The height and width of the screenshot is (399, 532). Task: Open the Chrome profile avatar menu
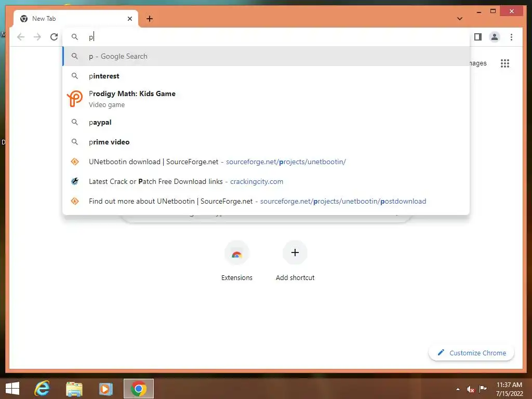[495, 37]
